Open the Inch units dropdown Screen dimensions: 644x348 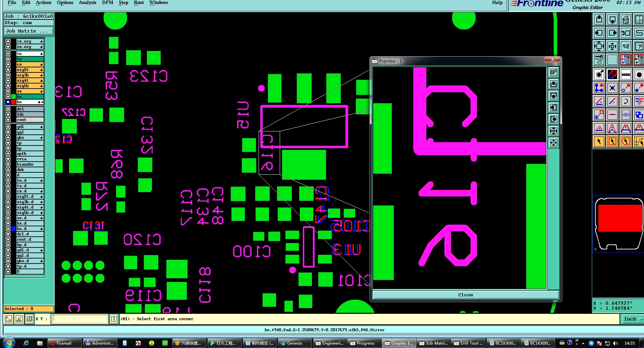pos(633,319)
